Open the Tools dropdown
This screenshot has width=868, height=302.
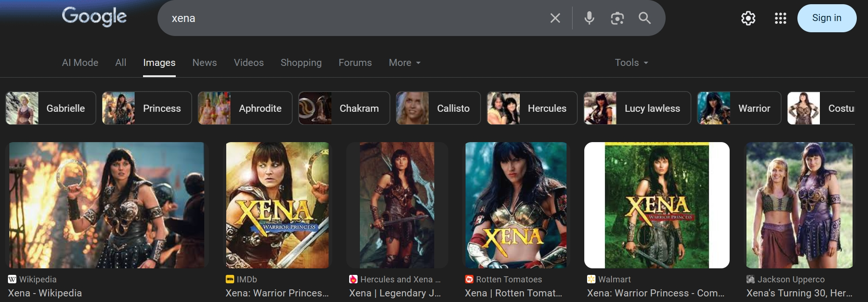[631, 63]
